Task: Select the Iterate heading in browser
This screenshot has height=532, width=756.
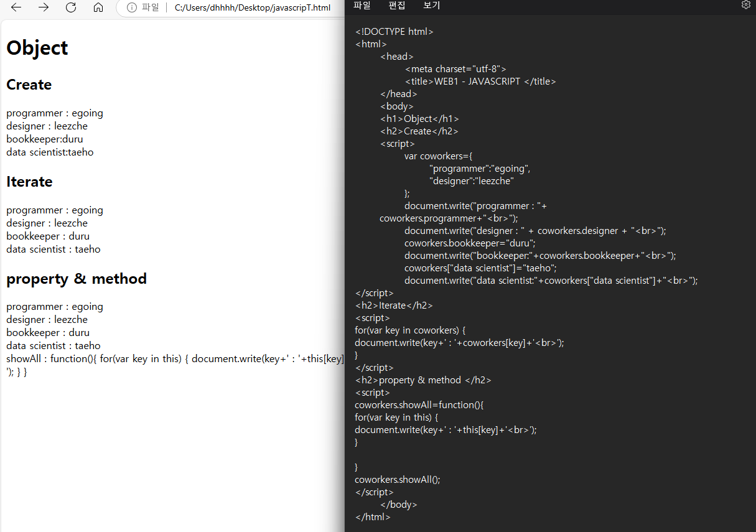Action: (29, 182)
